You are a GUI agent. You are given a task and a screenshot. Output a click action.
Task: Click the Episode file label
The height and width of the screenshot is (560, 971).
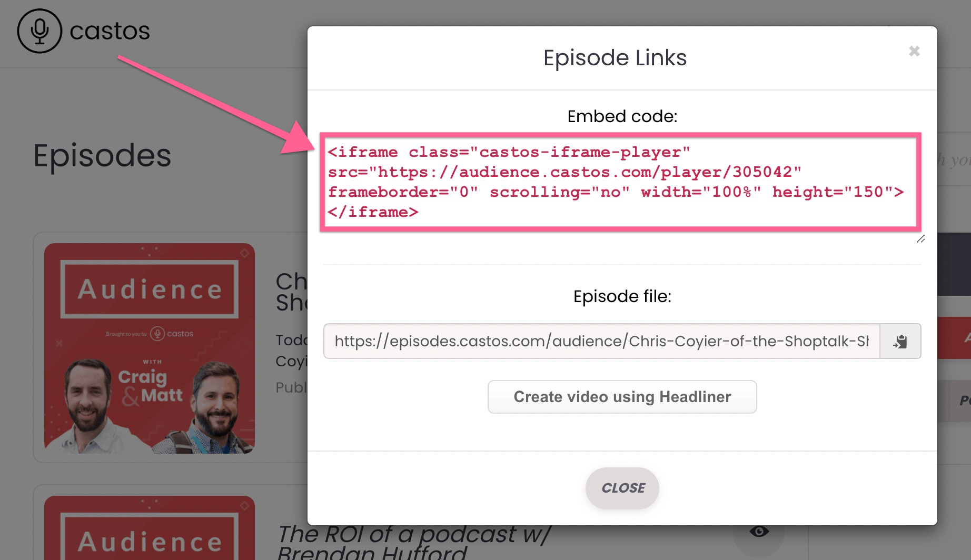(x=622, y=296)
